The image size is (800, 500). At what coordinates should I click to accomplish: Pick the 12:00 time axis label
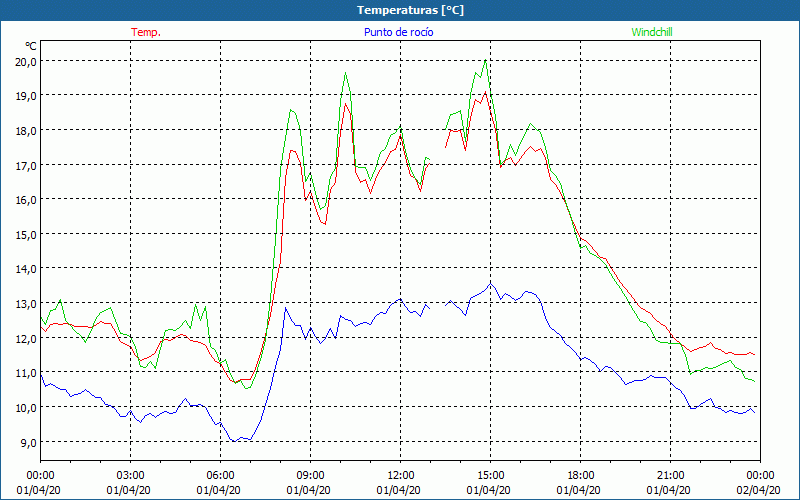click(401, 475)
